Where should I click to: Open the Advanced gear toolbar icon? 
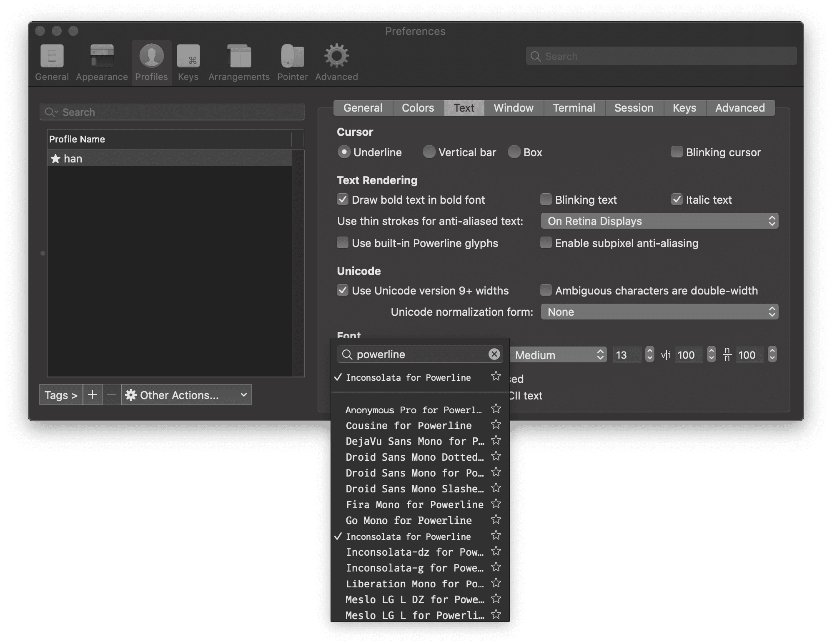[x=336, y=62]
